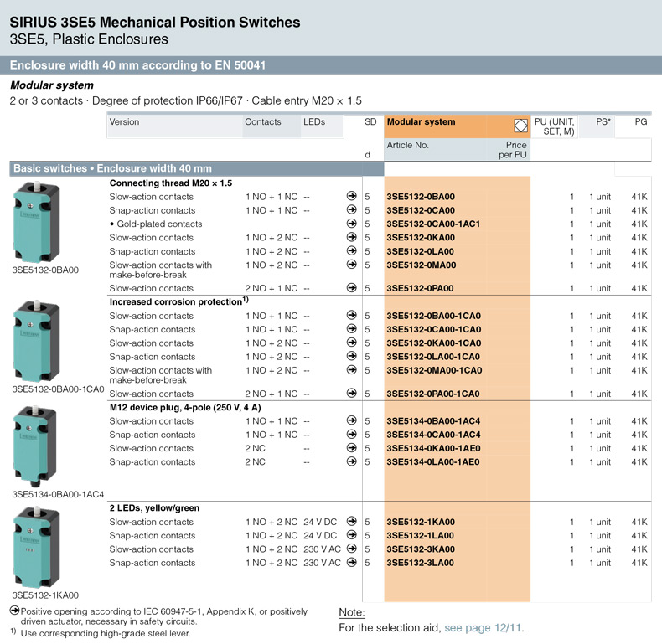Open the 'see page 12/11' link
Image resolution: width=662 pixels, height=644 pixels.
pyautogui.click(x=483, y=627)
